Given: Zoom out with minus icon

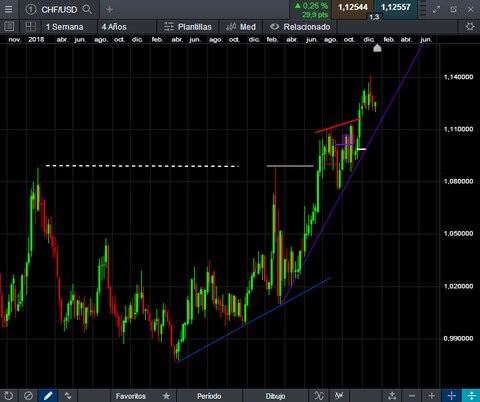Looking at the screenshot, I should tap(412, 396).
